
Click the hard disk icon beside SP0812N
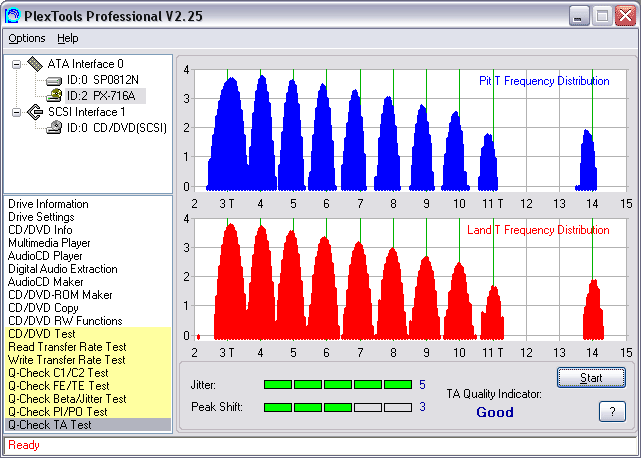coord(53,81)
